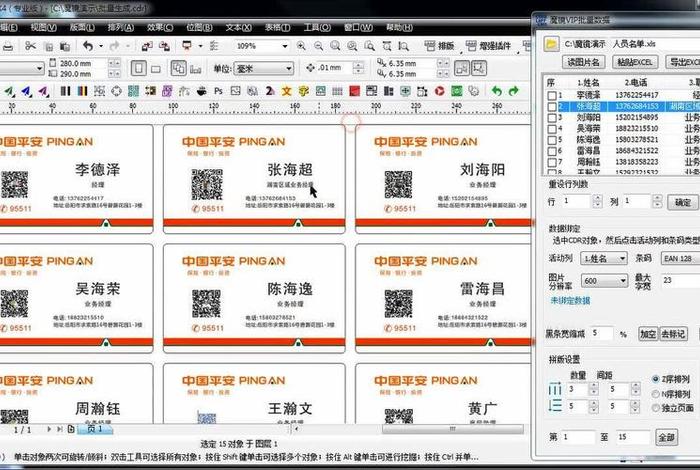Click the black vertical bars plugin icon
Screen dimensions: 700x470
(x=65, y=91)
